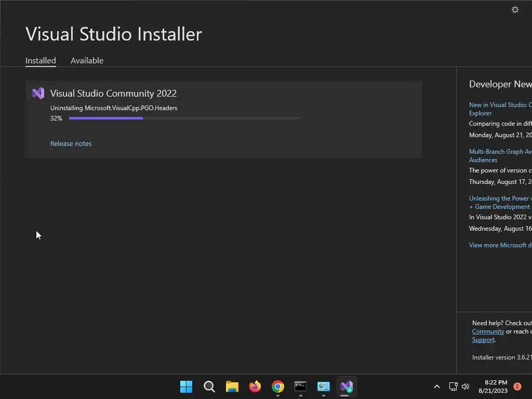The height and width of the screenshot is (399, 532).
Task: Click 'The power of version' description text
Action: [500, 170]
